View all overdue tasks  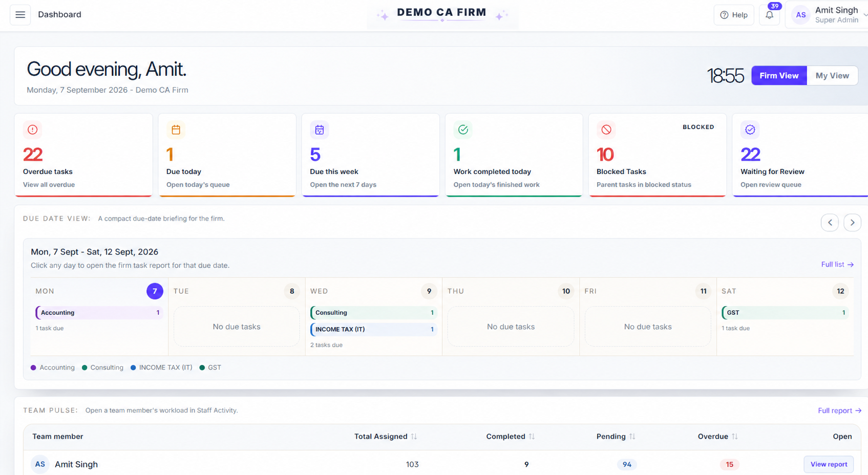pos(49,185)
